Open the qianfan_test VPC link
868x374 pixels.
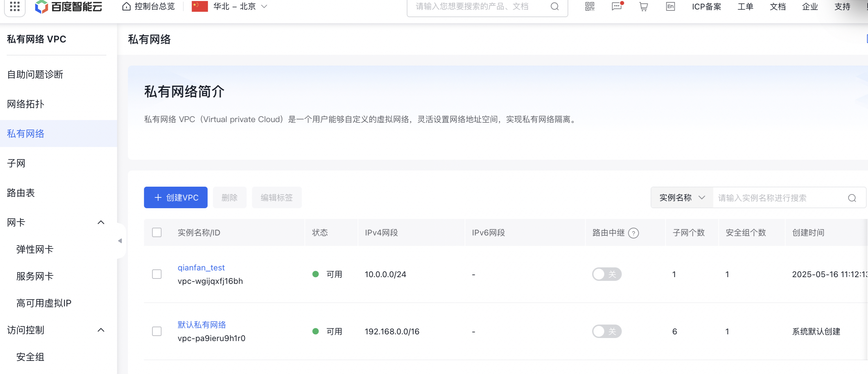pyautogui.click(x=201, y=268)
